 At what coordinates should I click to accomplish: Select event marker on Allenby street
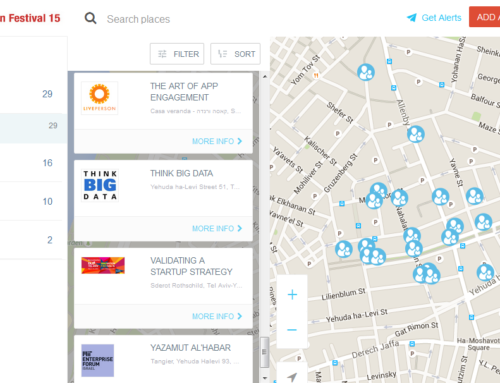416,134
